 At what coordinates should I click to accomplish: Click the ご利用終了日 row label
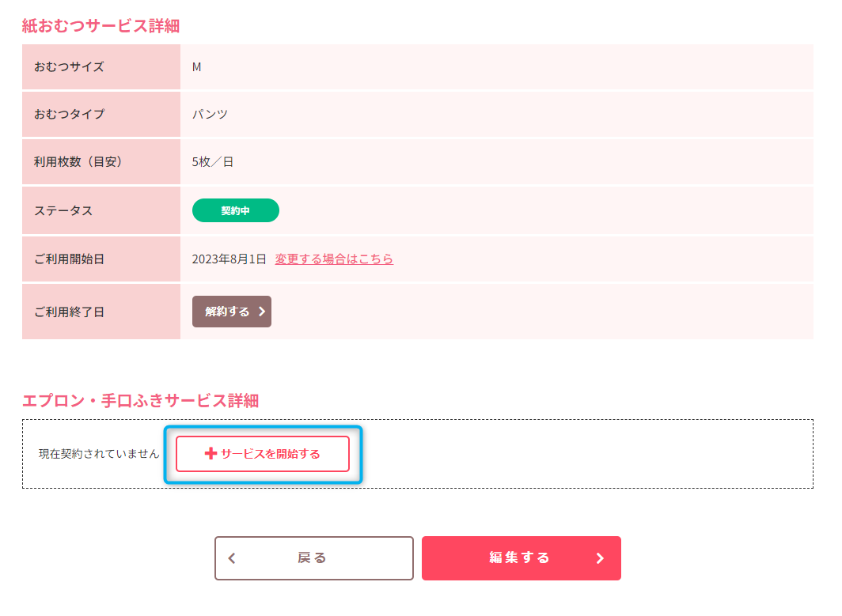69,312
